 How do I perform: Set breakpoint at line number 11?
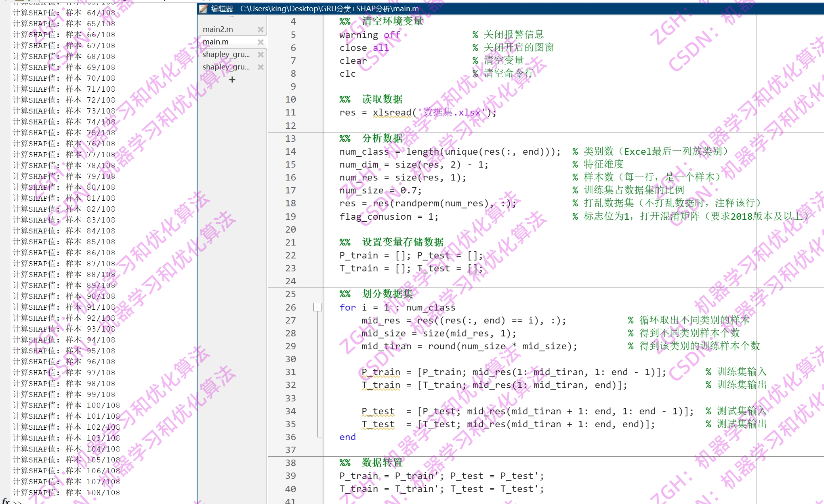click(x=290, y=113)
